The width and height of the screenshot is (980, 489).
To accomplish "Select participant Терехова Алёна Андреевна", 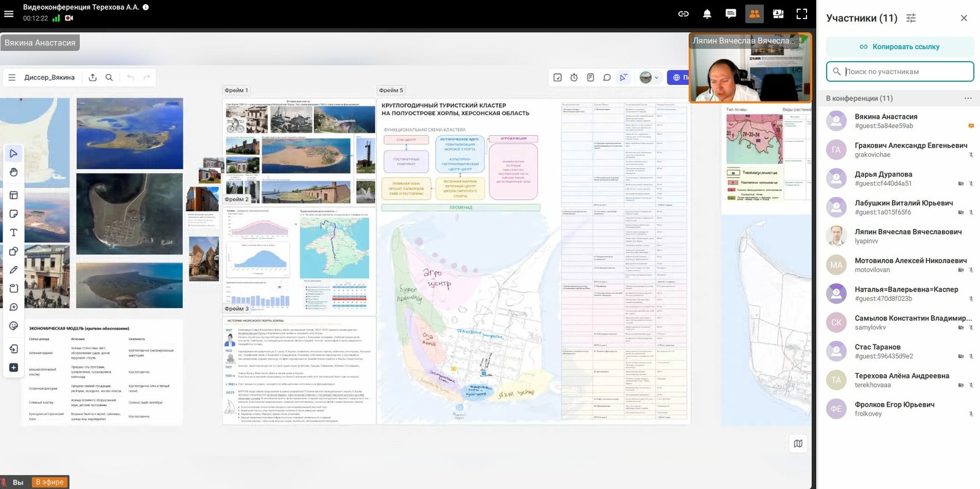I will tap(899, 380).
